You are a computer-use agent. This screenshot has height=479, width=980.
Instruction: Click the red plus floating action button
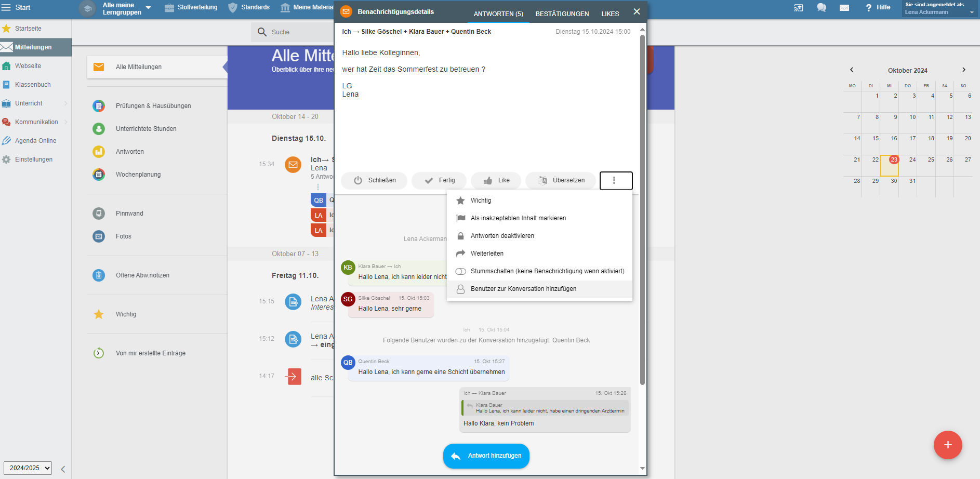coord(948,445)
